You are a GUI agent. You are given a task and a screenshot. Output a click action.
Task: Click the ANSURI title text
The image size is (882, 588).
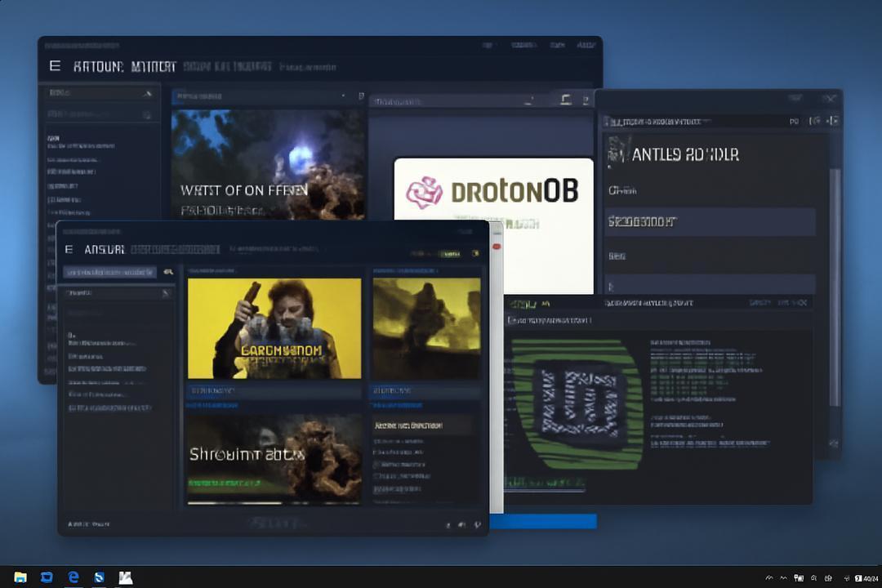pos(104,249)
